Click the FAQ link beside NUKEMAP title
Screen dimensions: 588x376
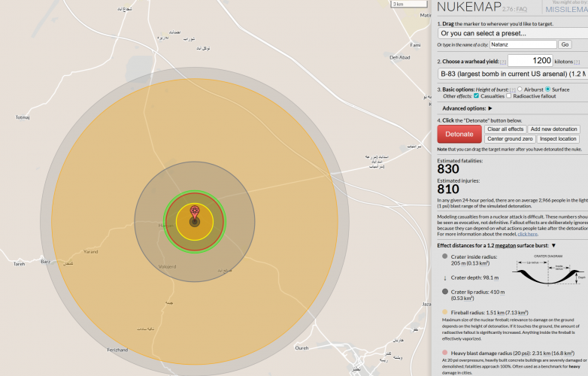(520, 9)
